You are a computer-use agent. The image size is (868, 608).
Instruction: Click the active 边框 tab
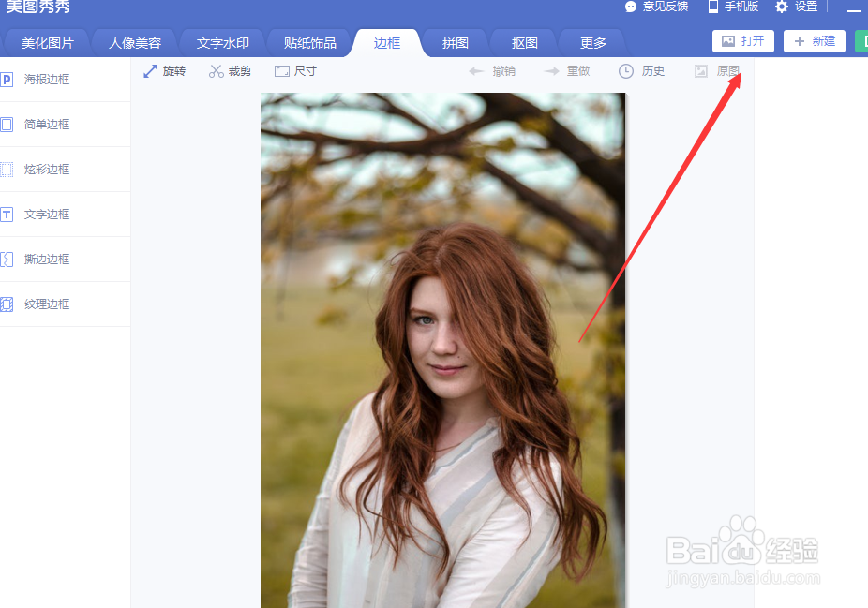point(386,43)
